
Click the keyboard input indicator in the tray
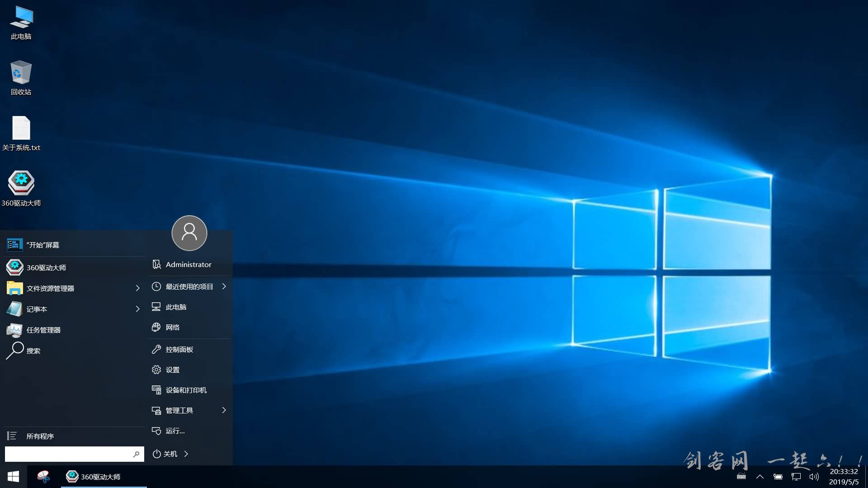coord(741,476)
